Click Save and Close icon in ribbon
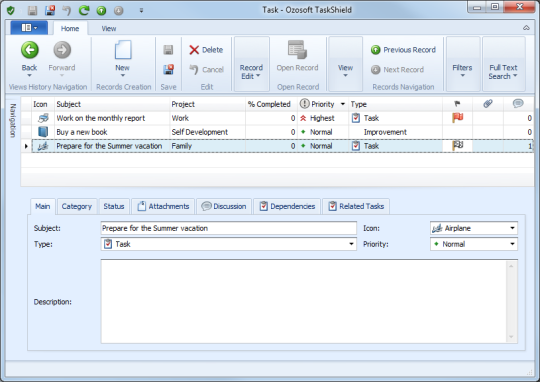The height and width of the screenshot is (382, 540). [x=168, y=70]
